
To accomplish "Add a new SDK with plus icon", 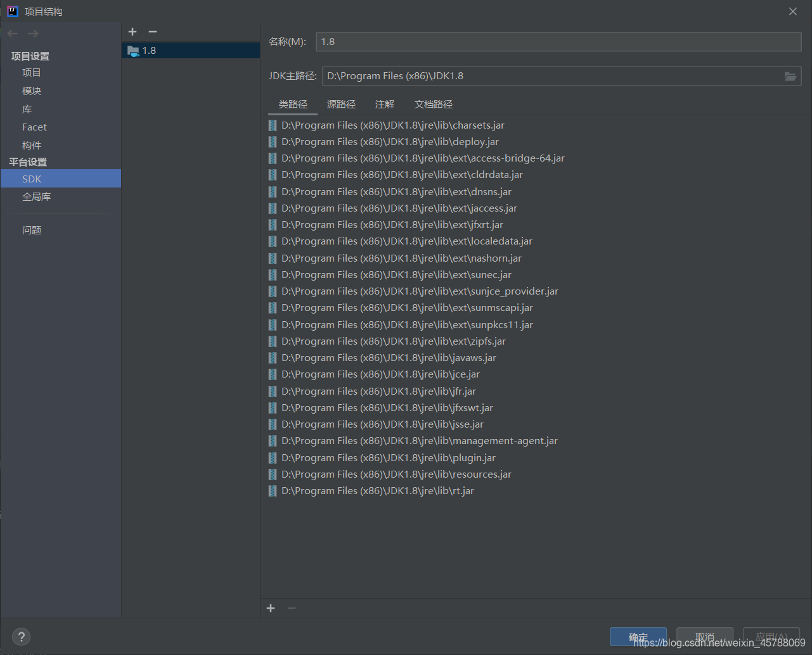I will tap(132, 32).
